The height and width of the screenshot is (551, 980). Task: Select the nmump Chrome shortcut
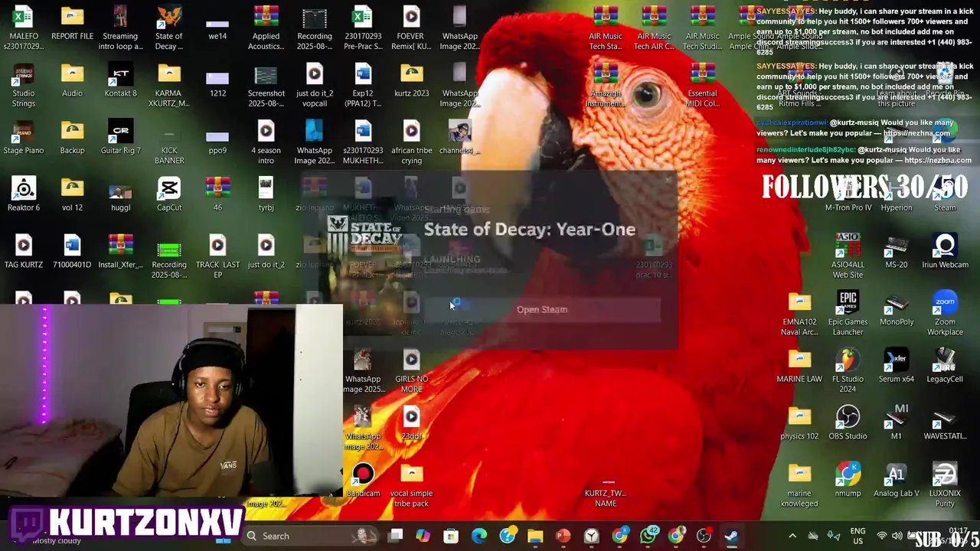pos(848,481)
